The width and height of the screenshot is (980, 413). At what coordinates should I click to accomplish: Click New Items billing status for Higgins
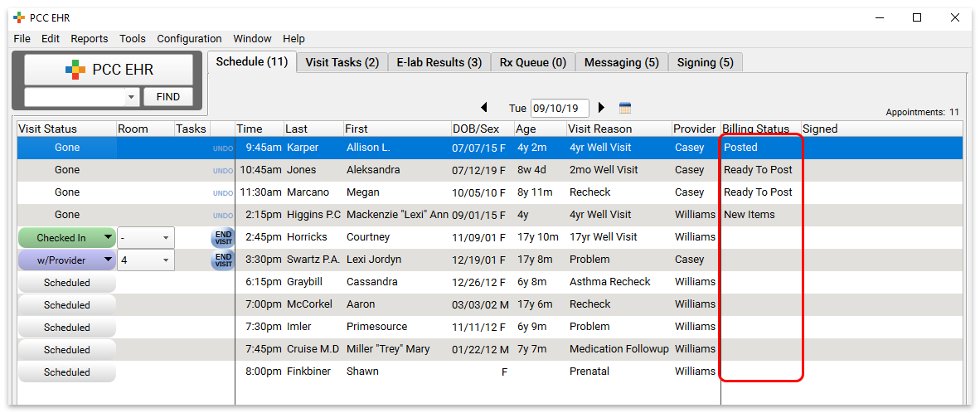(749, 215)
